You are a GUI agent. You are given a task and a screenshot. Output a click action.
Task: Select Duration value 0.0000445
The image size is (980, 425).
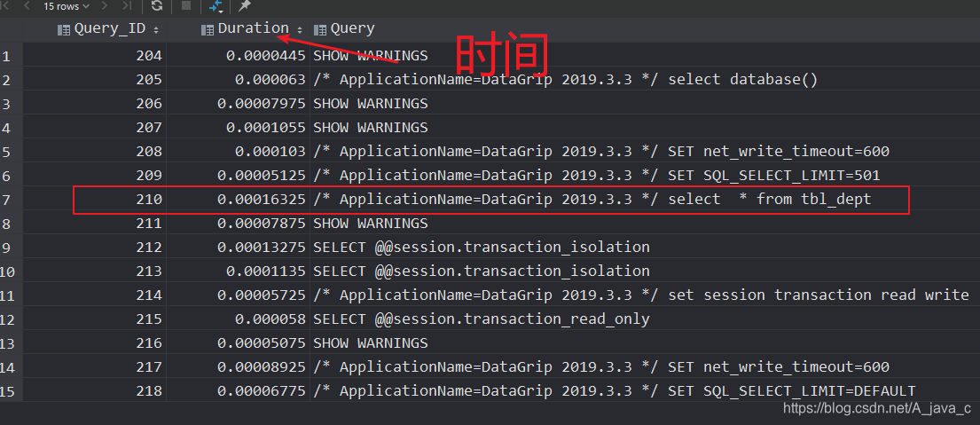click(x=266, y=56)
